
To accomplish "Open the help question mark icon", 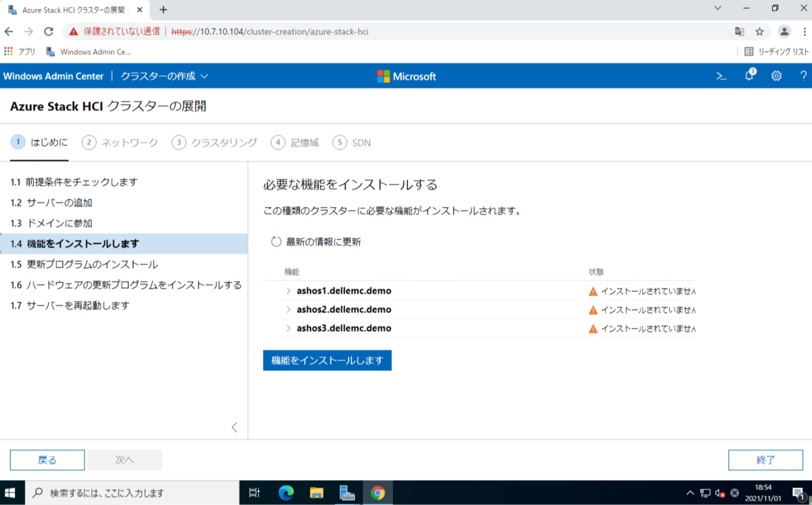I will tap(803, 76).
